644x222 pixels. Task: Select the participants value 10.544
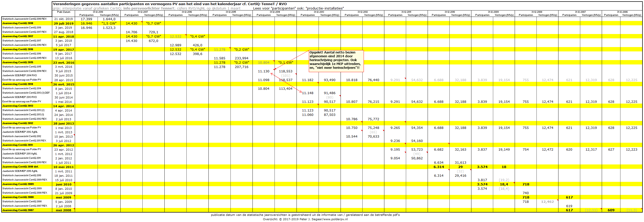tap(352, 136)
